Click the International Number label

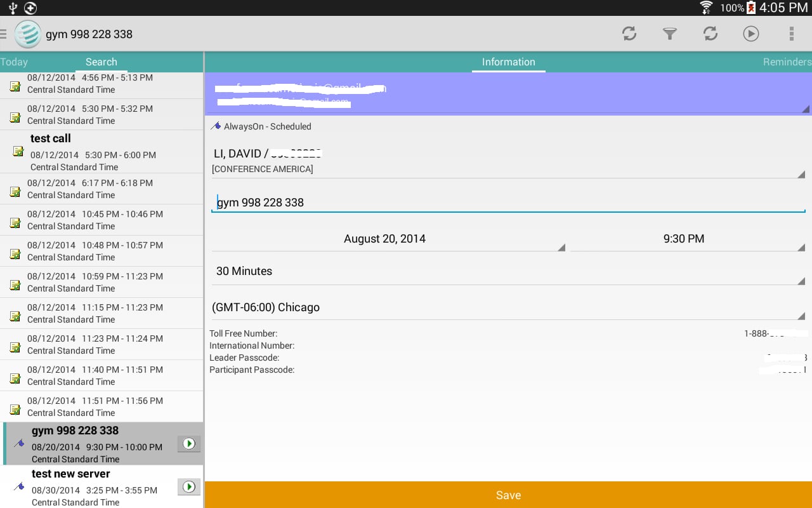252,345
